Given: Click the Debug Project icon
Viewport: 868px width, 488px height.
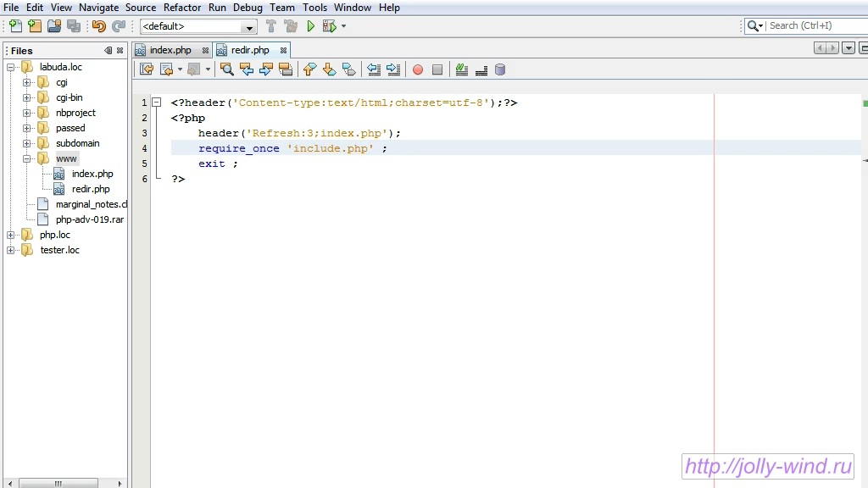Looking at the screenshot, I should click(330, 26).
